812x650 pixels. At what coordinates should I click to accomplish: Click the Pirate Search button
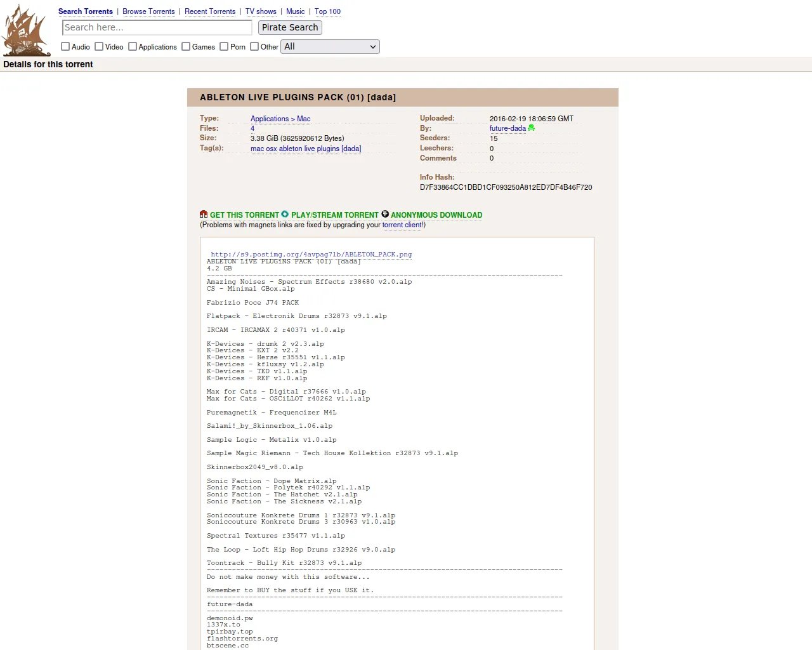point(290,27)
